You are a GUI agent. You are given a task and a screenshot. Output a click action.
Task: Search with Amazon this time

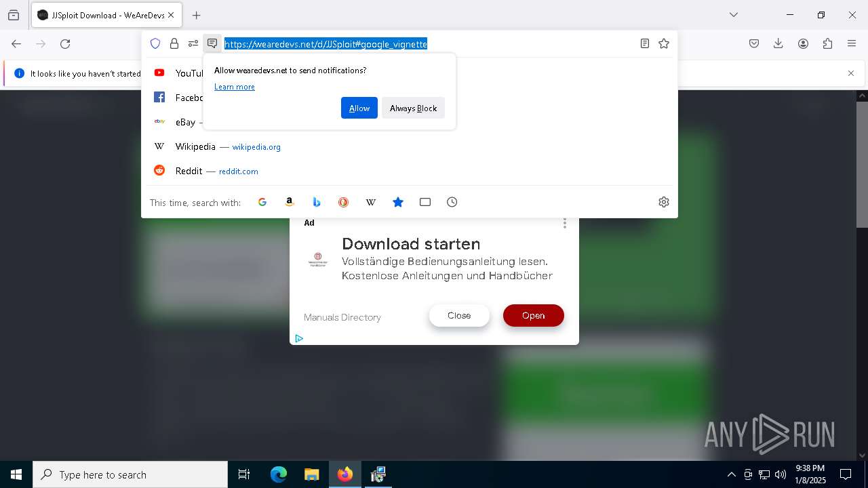pyautogui.click(x=290, y=202)
